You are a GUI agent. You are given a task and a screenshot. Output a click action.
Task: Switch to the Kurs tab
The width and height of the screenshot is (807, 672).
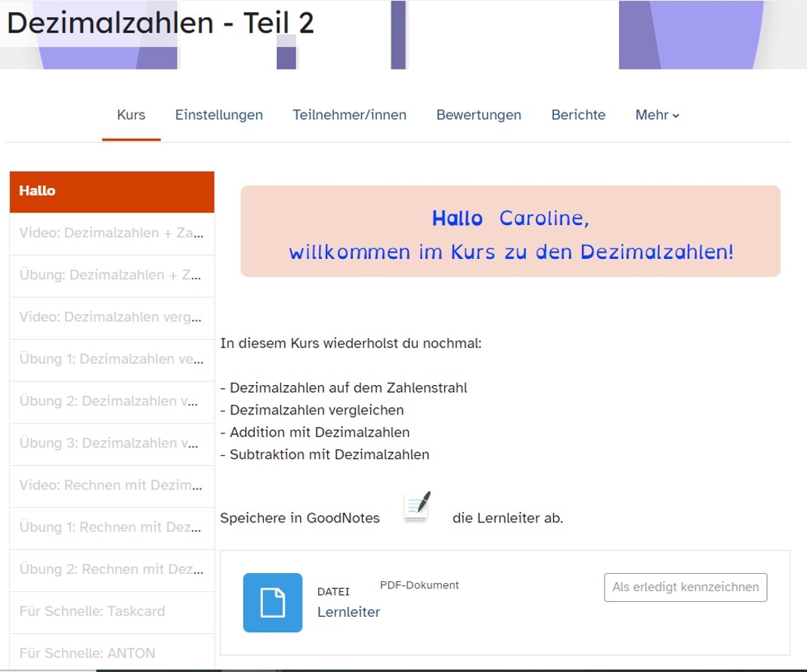click(x=131, y=116)
